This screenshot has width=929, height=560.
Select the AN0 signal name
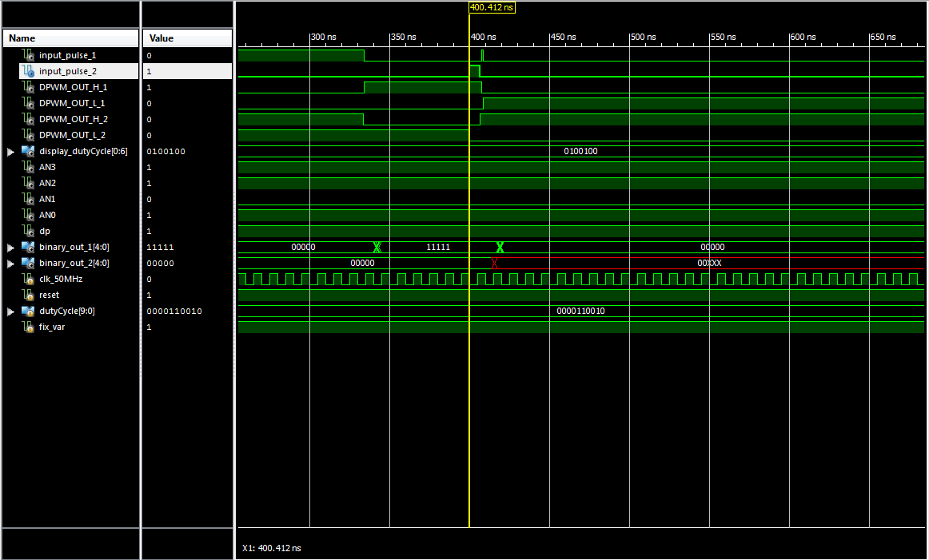tap(47, 215)
